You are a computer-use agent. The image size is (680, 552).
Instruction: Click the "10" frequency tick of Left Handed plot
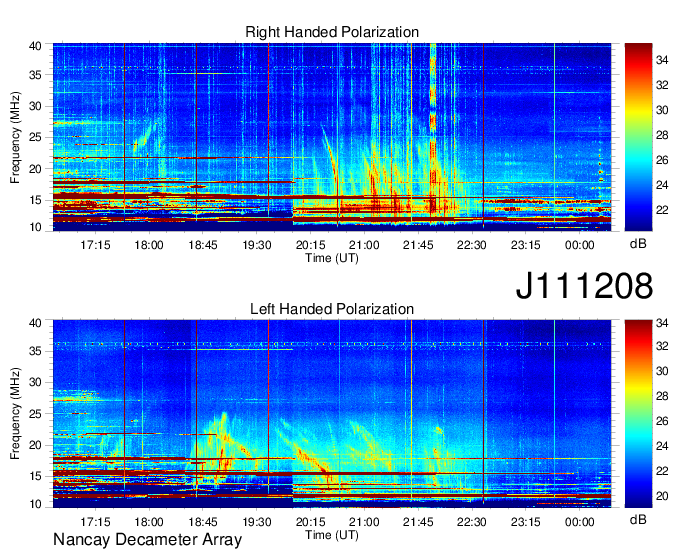point(35,504)
